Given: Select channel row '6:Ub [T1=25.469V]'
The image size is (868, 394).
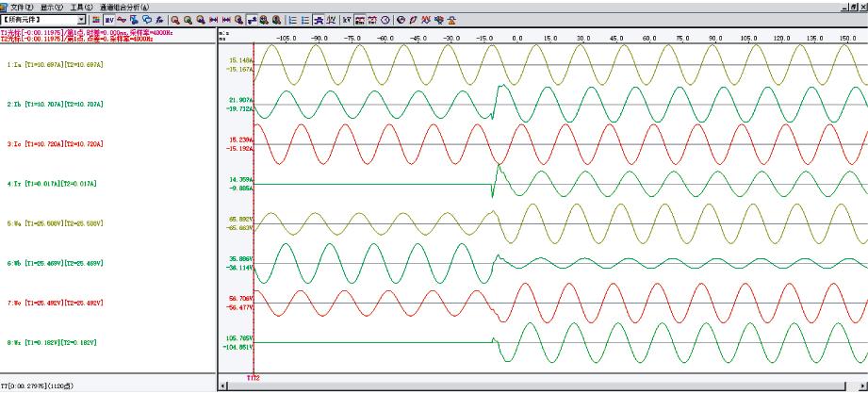Looking at the screenshot, I should click(x=56, y=263).
